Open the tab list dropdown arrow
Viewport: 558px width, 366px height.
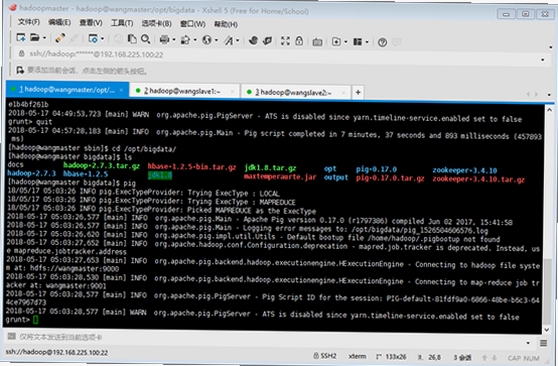[549, 95]
